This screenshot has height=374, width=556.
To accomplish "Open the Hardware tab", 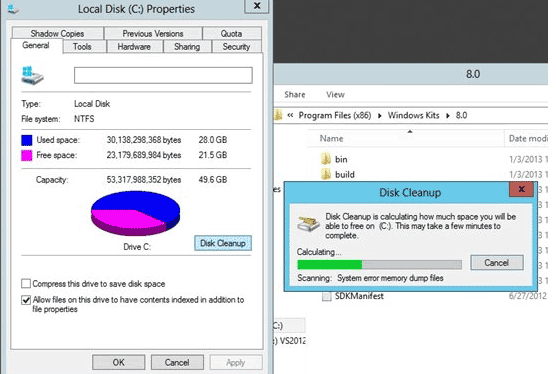I will [x=134, y=46].
